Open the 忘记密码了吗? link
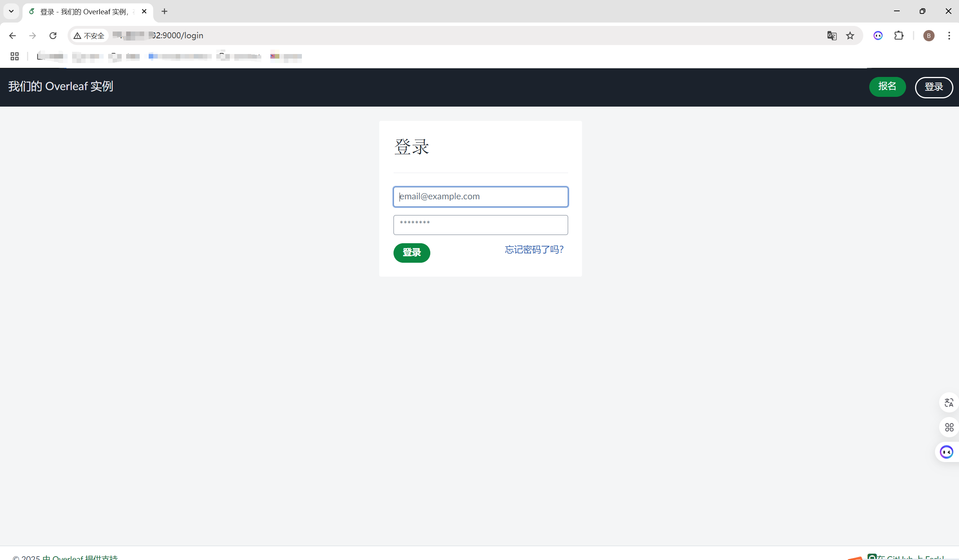Screen dimensions: 959x560 point(534,250)
